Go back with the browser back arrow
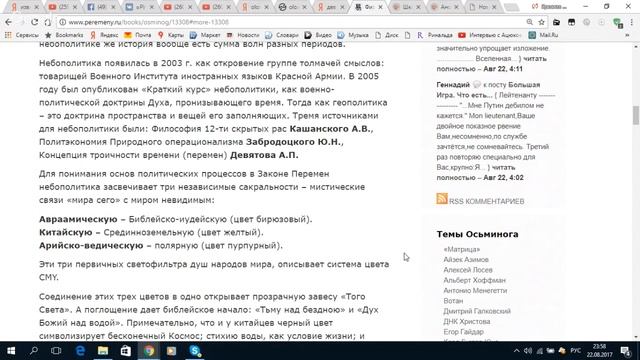The image size is (640, 360). coord(9,22)
